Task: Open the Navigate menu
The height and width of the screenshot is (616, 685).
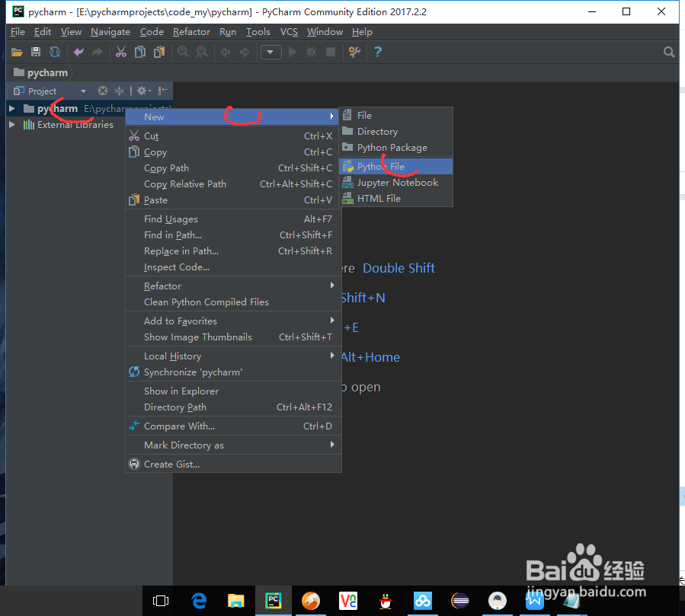Action: pyautogui.click(x=110, y=32)
